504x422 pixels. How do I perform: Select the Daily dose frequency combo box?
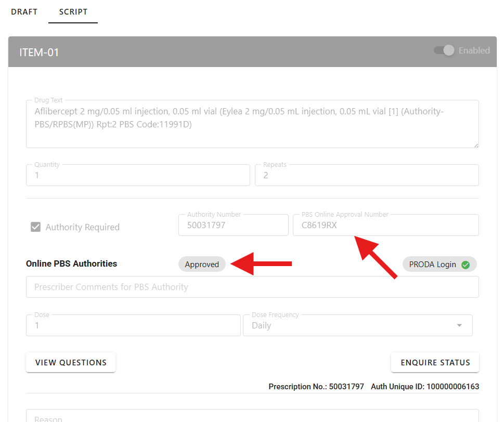348,325
